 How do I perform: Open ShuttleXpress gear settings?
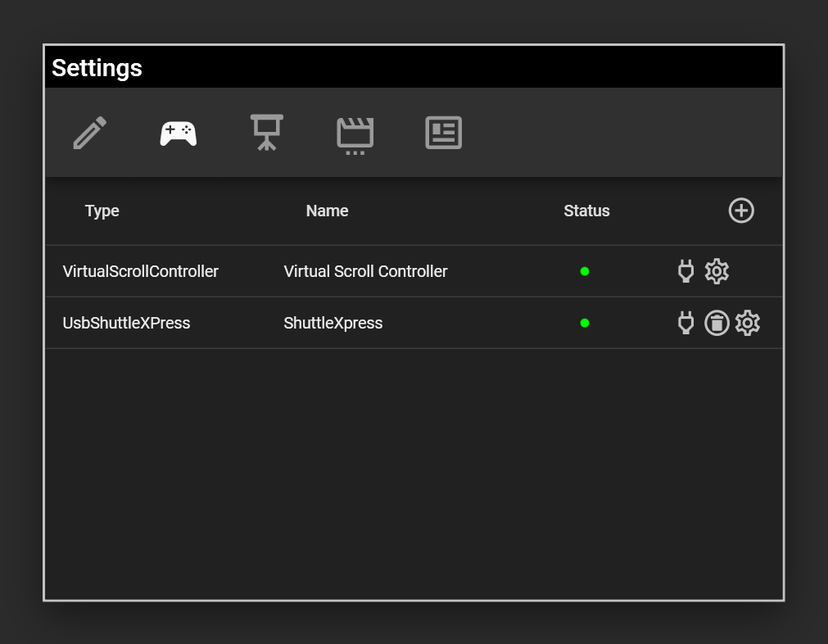coord(747,323)
